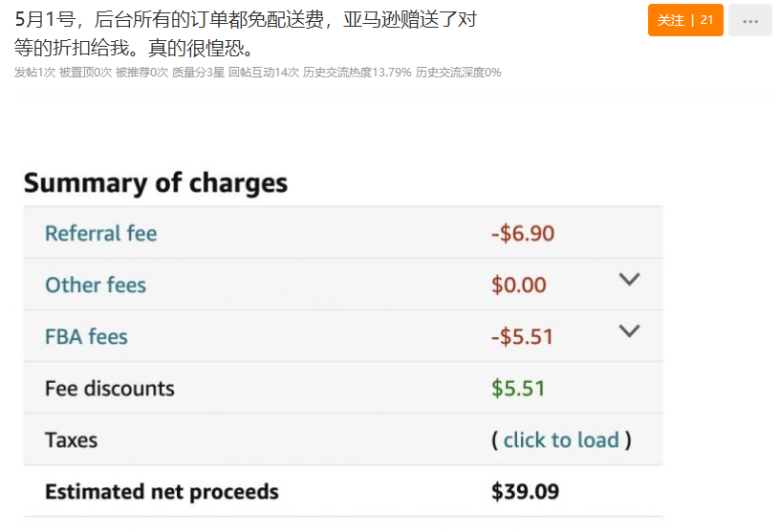Click the Summary of charges heading

156,182
